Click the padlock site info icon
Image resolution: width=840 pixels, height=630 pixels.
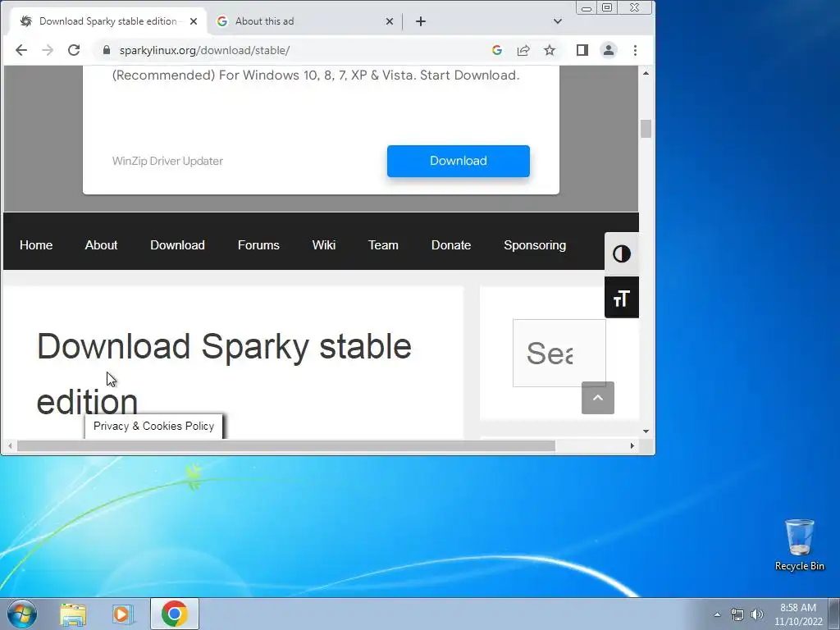coord(106,50)
